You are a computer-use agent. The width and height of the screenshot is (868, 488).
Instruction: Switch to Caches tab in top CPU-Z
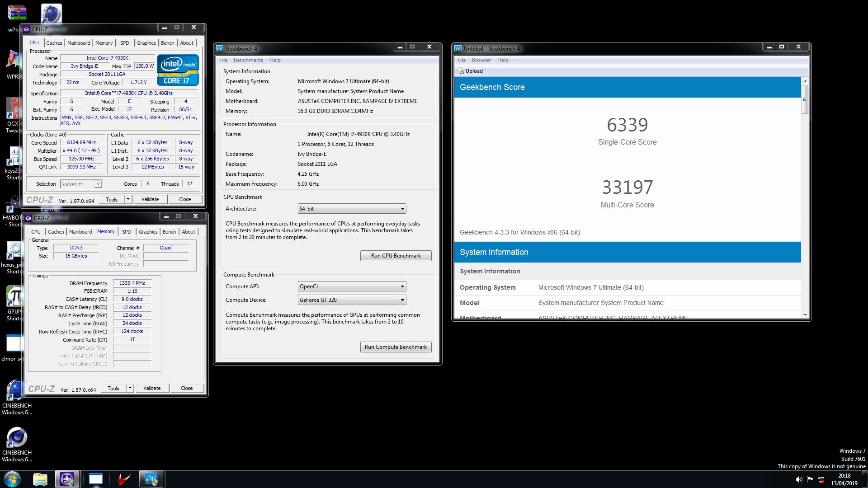[x=54, y=43]
